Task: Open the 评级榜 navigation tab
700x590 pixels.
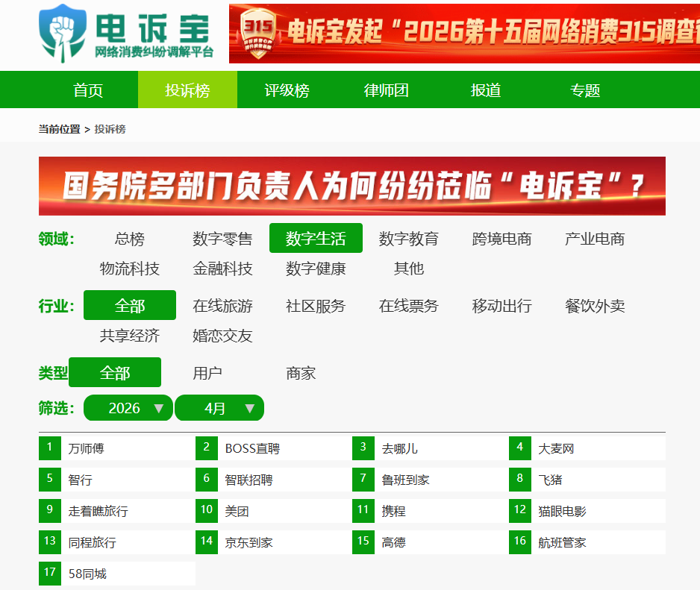Action: point(287,90)
